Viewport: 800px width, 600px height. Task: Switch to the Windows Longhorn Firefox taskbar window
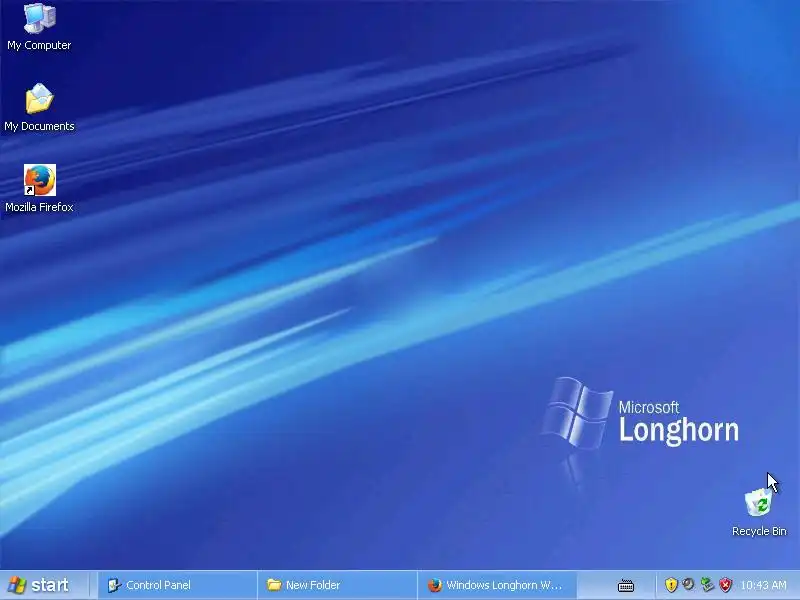tap(497, 585)
